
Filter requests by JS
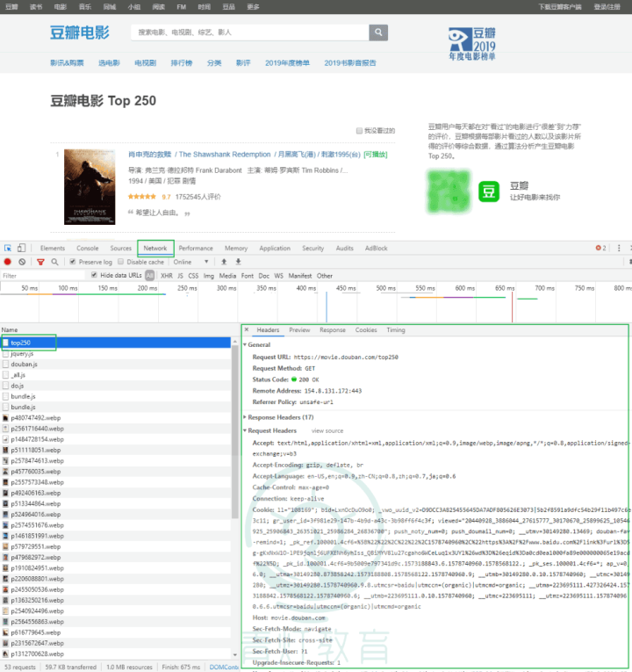(180, 276)
